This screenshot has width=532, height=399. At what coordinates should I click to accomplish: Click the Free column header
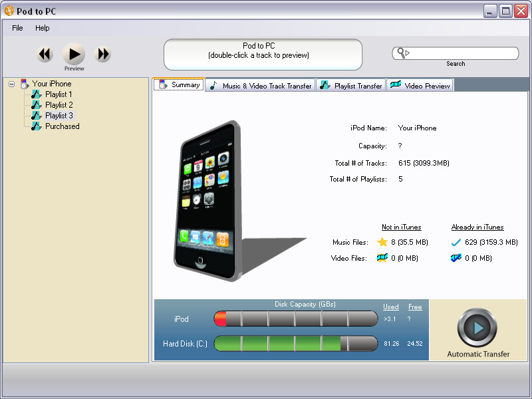[x=415, y=307]
